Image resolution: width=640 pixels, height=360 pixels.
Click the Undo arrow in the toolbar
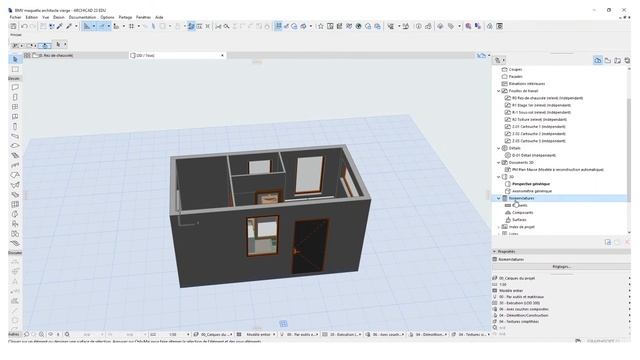(x=24, y=26)
